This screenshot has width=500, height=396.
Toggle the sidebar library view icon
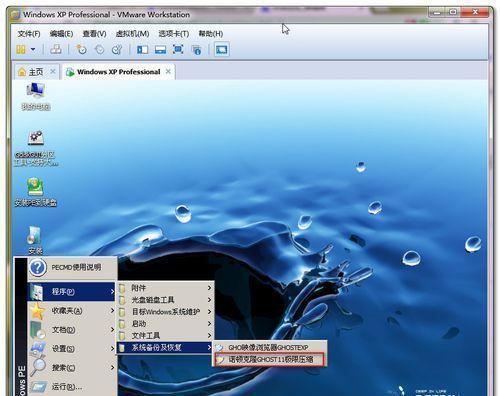click(143, 50)
